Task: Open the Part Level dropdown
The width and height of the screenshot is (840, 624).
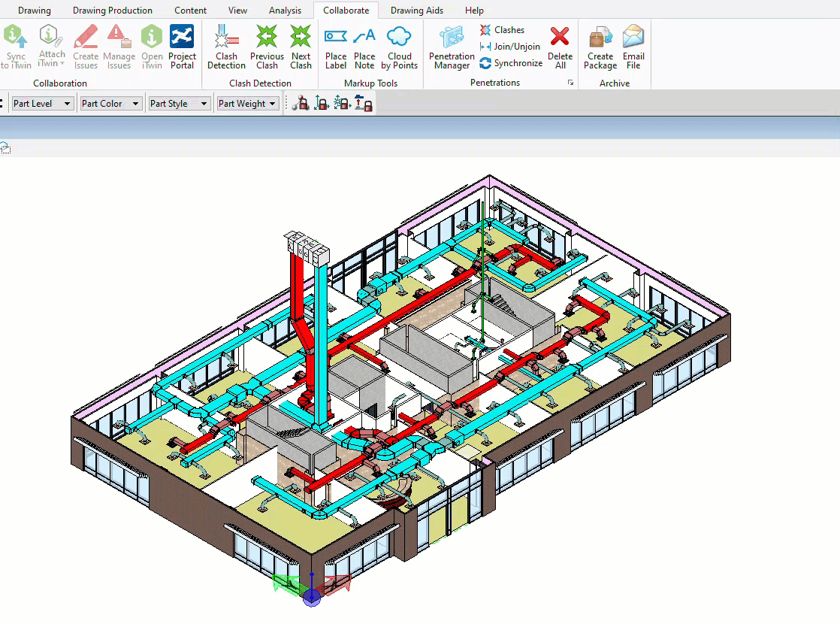Action: pos(43,104)
